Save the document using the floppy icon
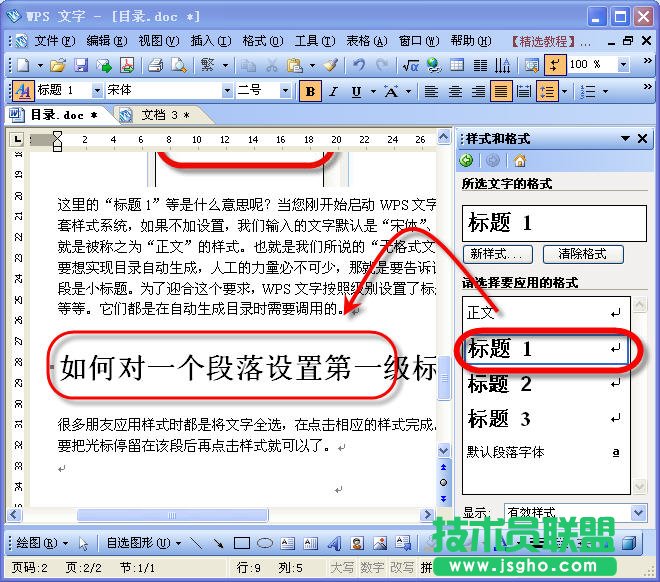Image resolution: width=660 pixels, height=582 pixels. pos(81,65)
